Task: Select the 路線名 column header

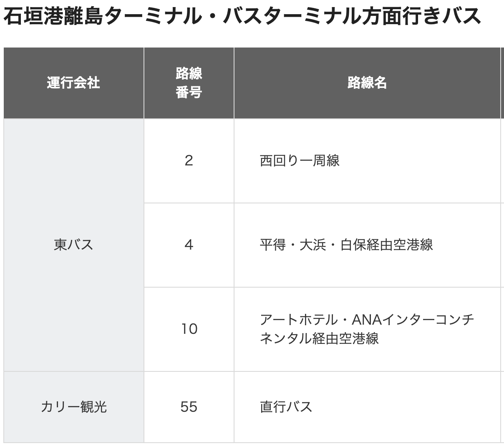Action: click(367, 83)
